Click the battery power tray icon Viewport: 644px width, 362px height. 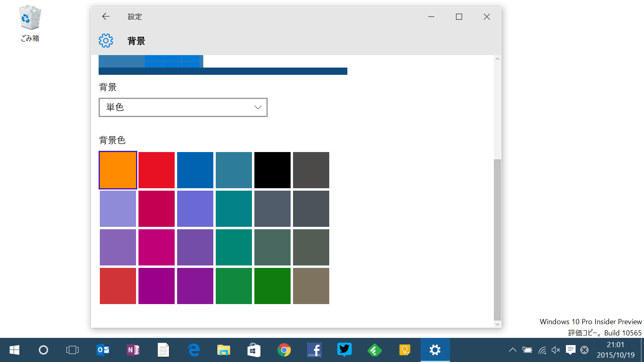[x=527, y=350]
